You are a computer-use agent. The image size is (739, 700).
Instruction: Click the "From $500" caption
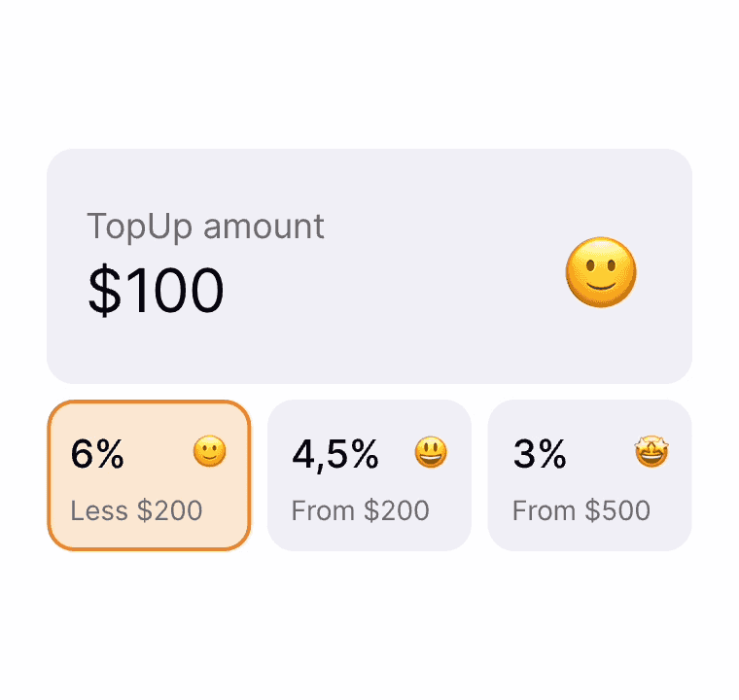[581, 510]
